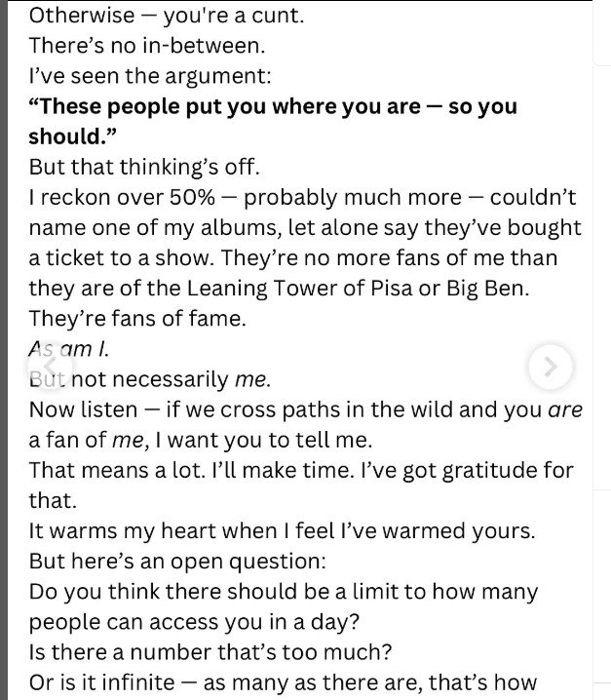Screen dimensions: 611x700
Task: Click the line "But that thinking's off."
Action: [x=144, y=167]
